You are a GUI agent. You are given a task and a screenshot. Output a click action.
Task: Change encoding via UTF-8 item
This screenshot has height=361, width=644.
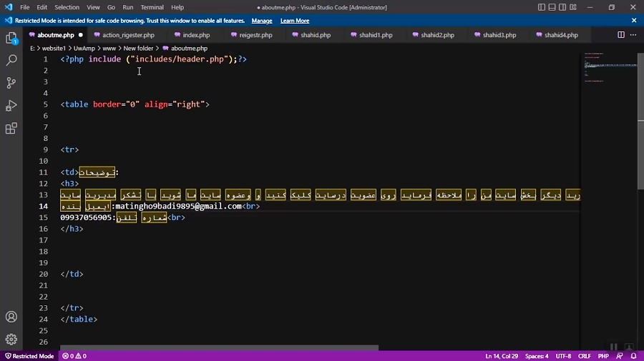coord(563,356)
